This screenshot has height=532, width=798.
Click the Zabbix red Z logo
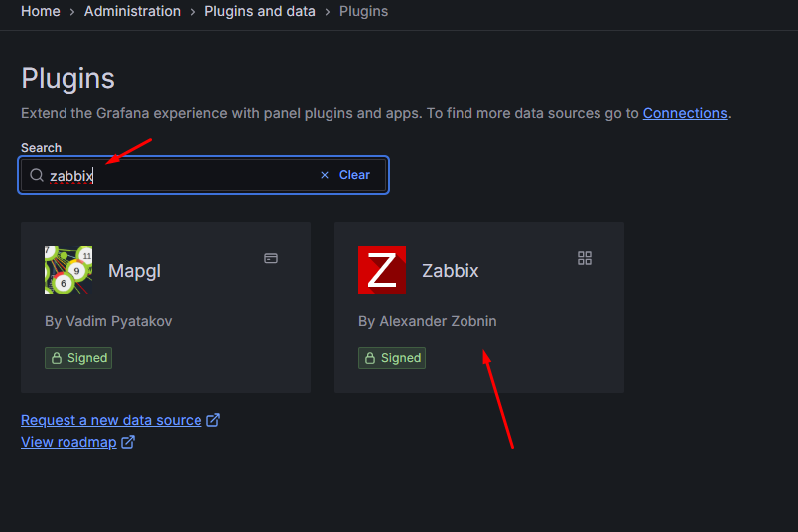(x=382, y=270)
